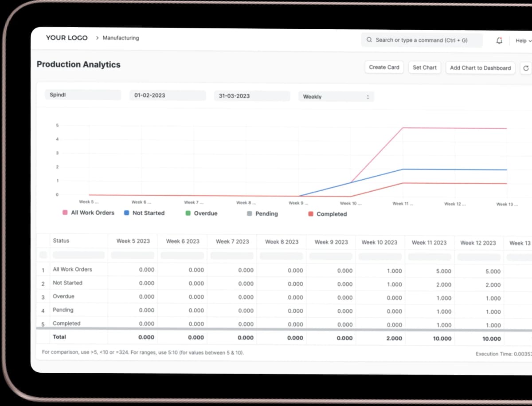Click the Week 8 2023 column header
This screenshot has width=532, height=406.
click(x=282, y=242)
